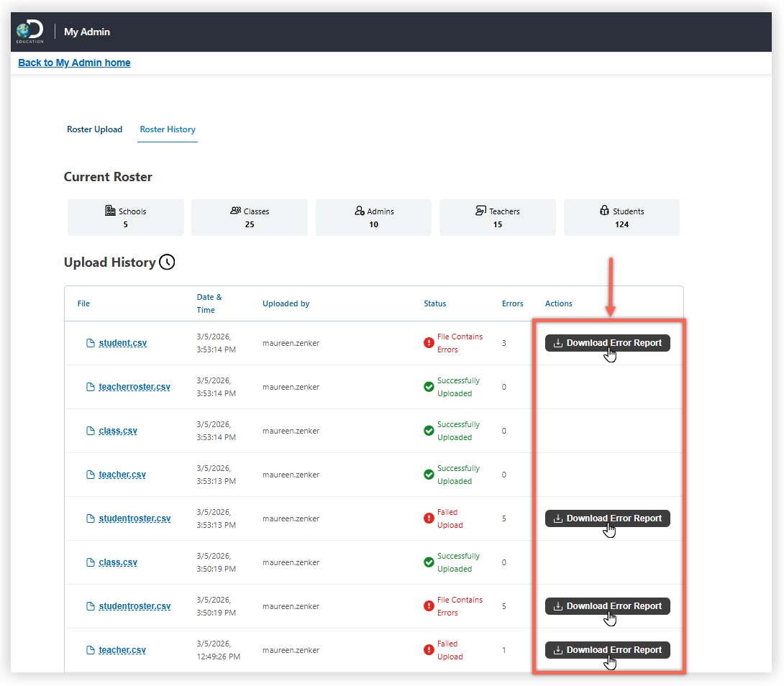This screenshot has height=686, width=784.
Task: Download error report for 12:49:26 PM teacher.csv
Action: (607, 650)
